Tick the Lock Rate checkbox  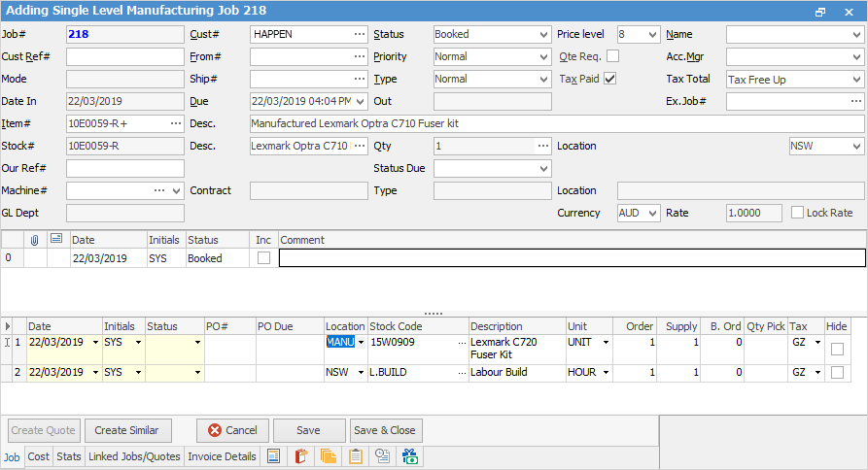[798, 213]
